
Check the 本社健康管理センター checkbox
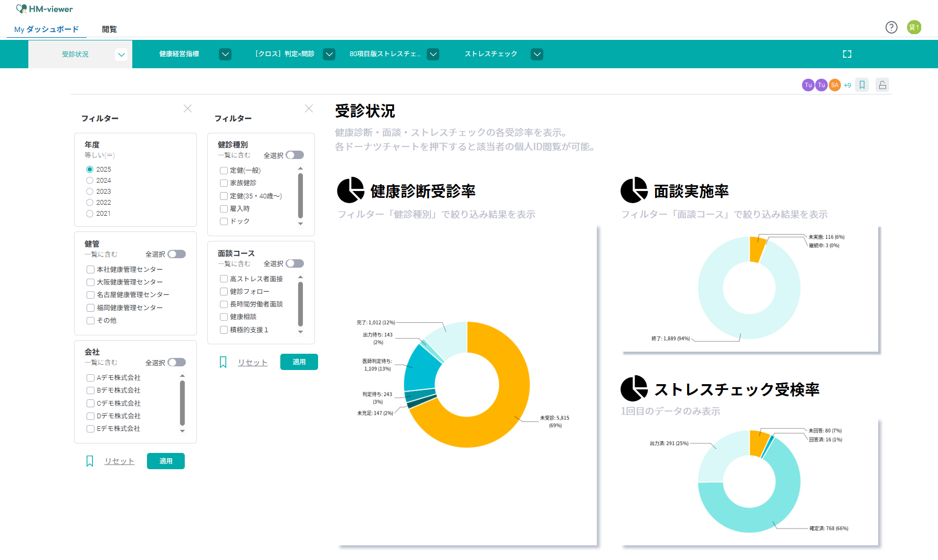click(91, 269)
